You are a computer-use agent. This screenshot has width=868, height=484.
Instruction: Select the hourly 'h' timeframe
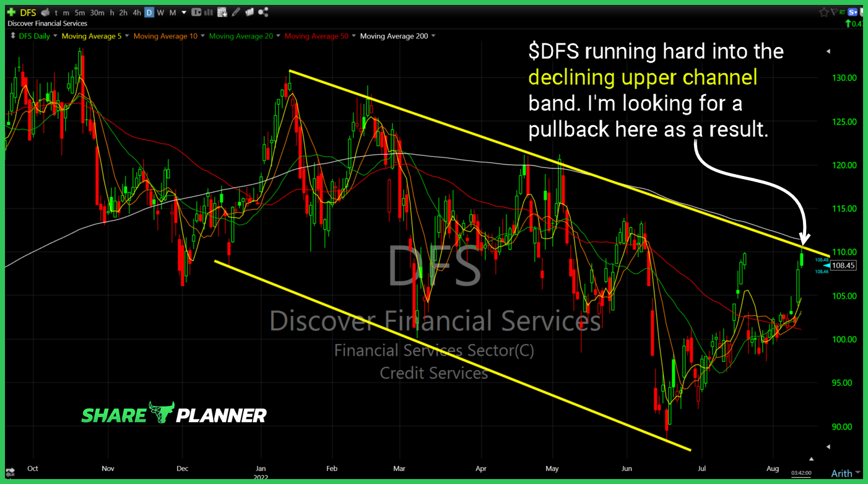pos(112,13)
